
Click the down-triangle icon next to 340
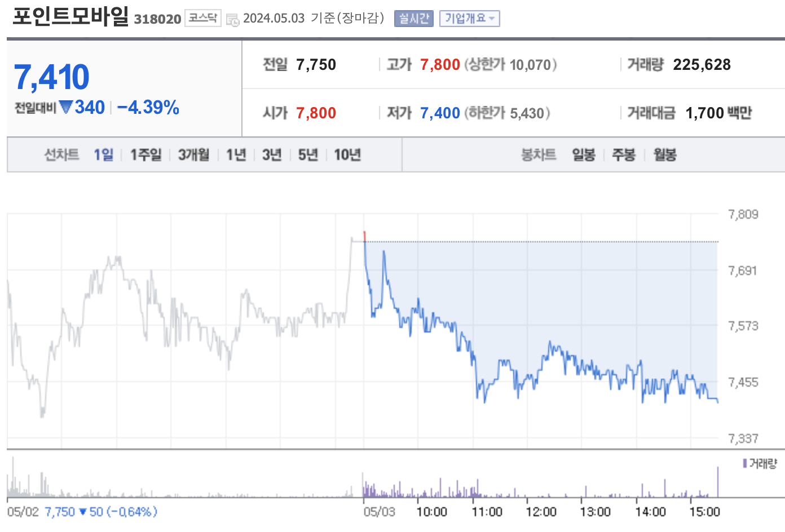[x=66, y=107]
